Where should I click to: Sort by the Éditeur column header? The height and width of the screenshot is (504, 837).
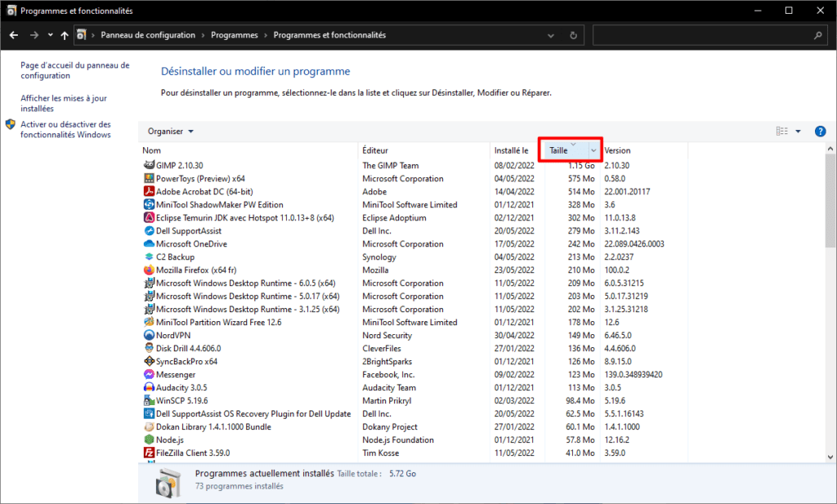[375, 150]
